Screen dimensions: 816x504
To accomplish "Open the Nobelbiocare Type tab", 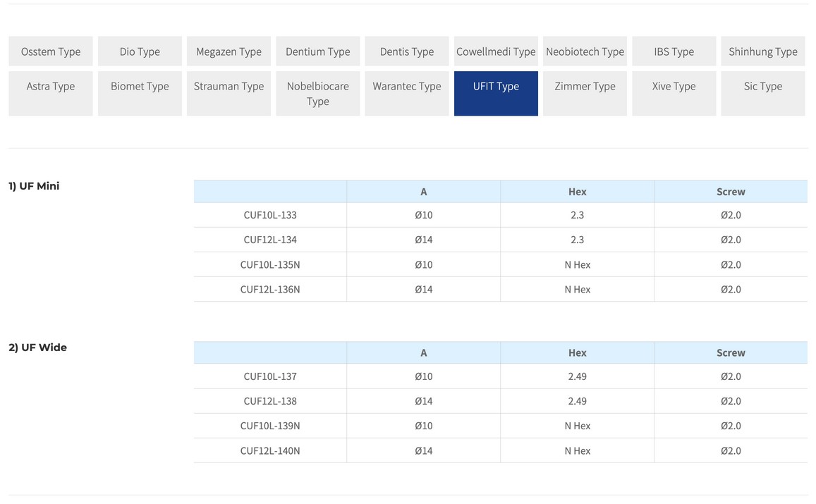I will 318,93.
